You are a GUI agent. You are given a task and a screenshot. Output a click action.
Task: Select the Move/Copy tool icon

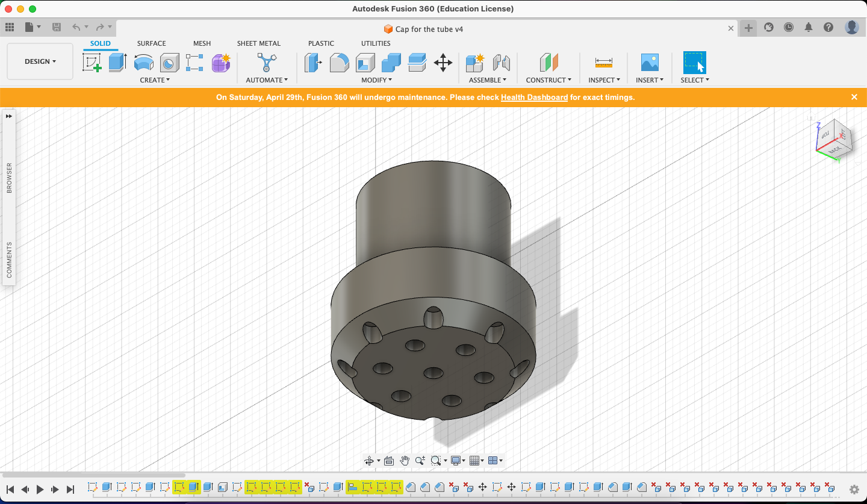coord(443,63)
